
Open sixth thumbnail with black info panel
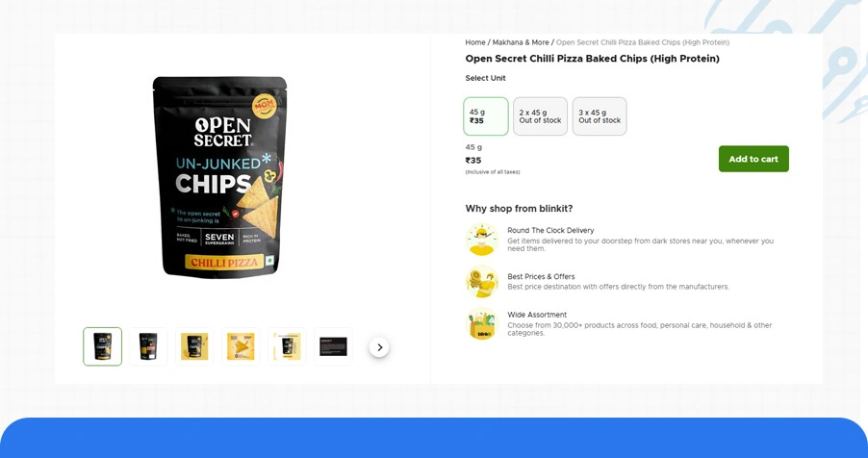tap(333, 346)
